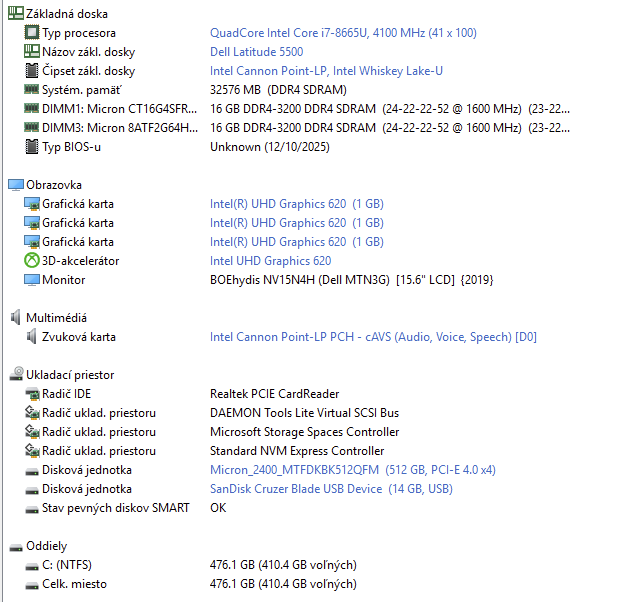This screenshot has width=633, height=602.
Task: Select the SMART status OK value
Action: pos(218,508)
